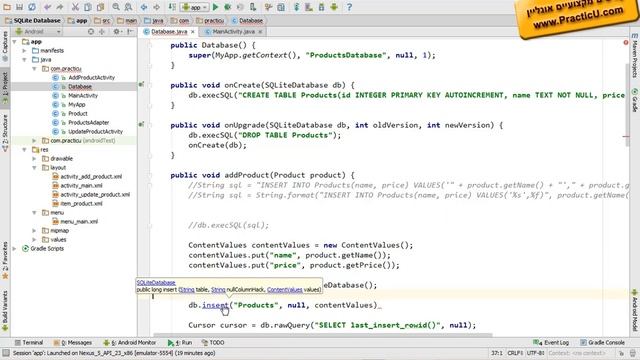
Task: Open the Gradle Console tool window
Action: [602, 342]
